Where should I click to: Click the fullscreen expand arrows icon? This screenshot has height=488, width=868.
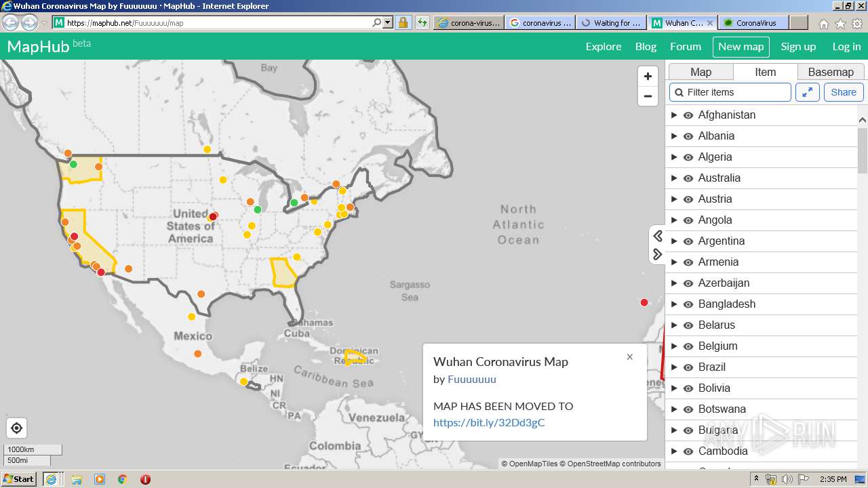807,92
